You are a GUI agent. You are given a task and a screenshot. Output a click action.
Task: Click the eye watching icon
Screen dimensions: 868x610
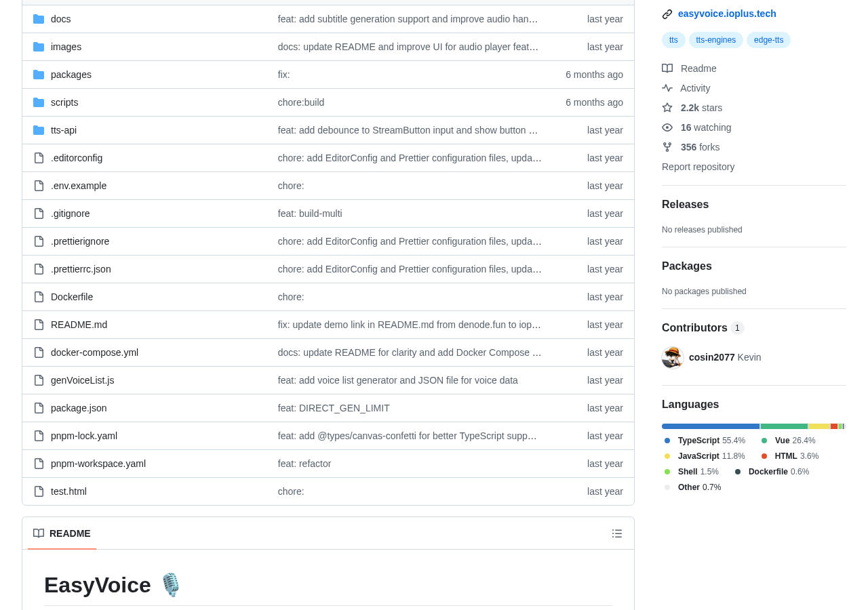click(x=667, y=127)
